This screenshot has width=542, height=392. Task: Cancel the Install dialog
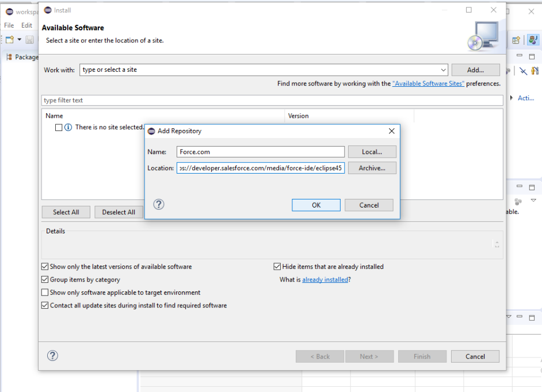click(475, 356)
